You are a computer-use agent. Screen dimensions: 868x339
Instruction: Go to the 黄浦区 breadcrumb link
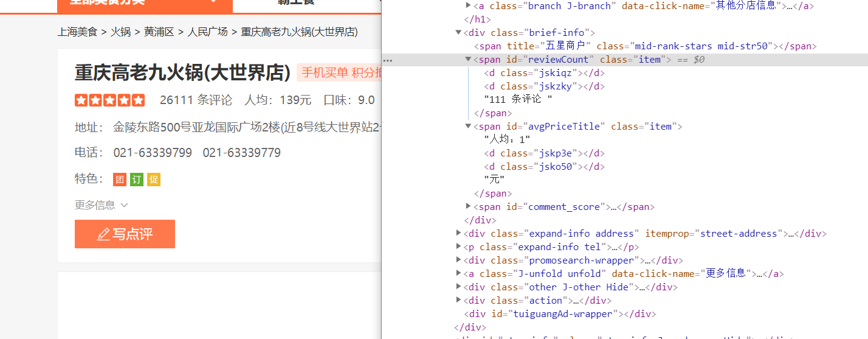click(159, 32)
